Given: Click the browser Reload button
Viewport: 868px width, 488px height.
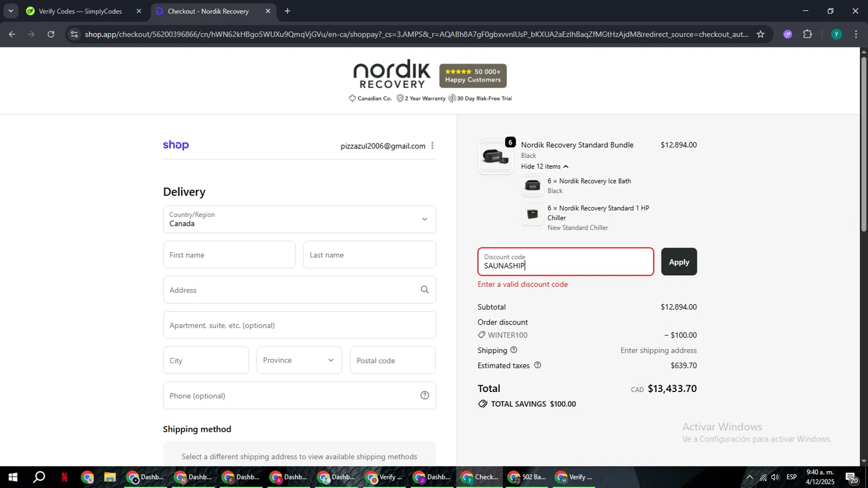Looking at the screenshot, I should pyautogui.click(x=51, y=34).
